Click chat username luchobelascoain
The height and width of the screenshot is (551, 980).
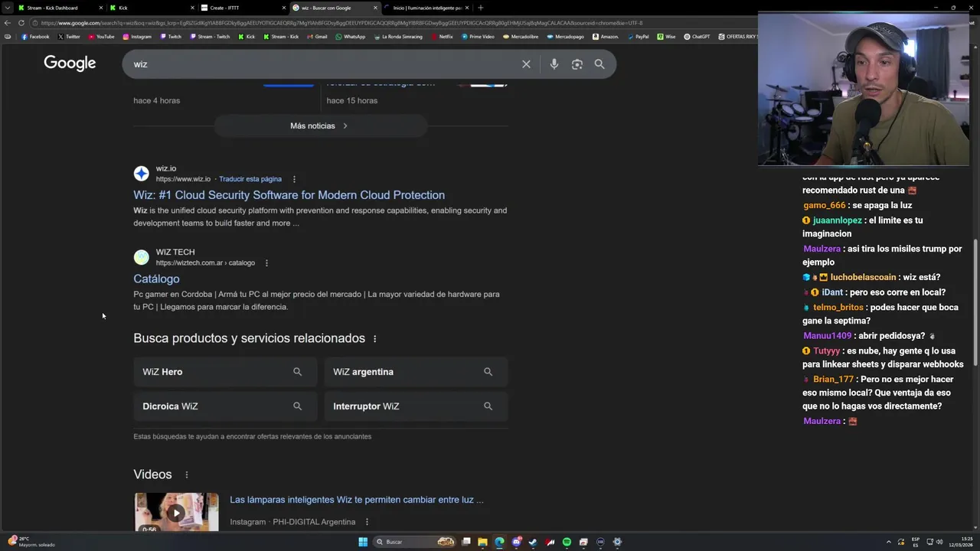coord(863,278)
